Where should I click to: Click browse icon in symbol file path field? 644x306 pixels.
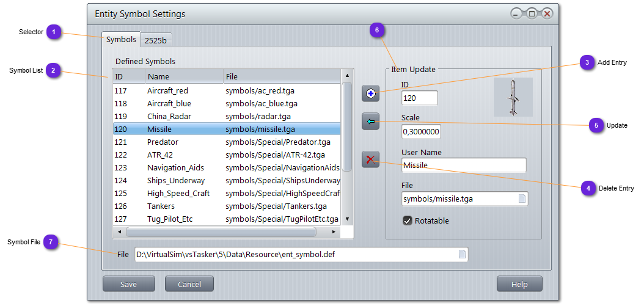coord(462,254)
